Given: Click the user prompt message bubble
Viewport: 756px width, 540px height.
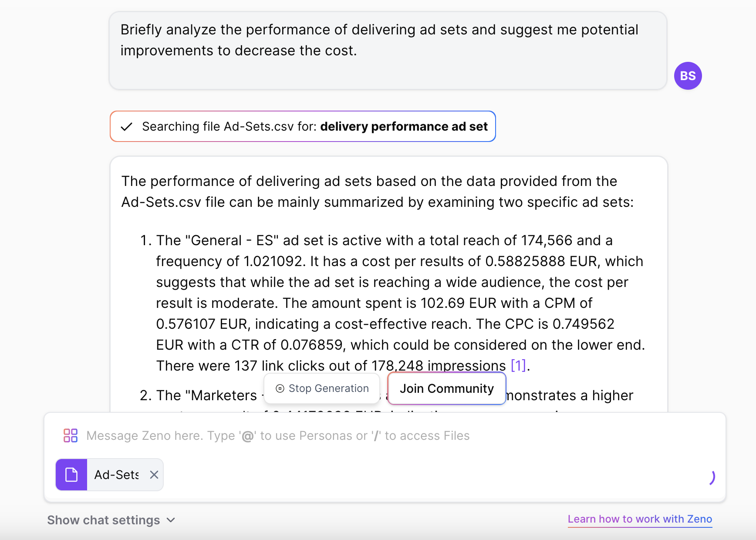Looking at the screenshot, I should click(388, 51).
